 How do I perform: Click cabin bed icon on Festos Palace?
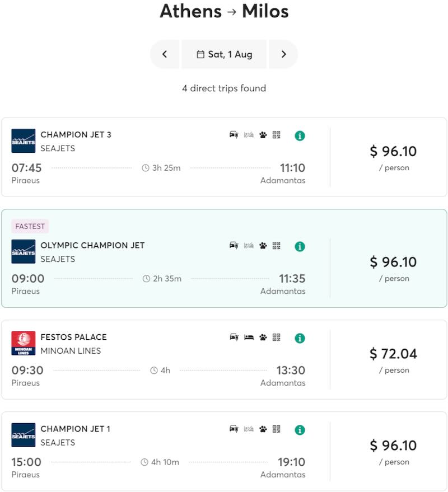coord(249,338)
